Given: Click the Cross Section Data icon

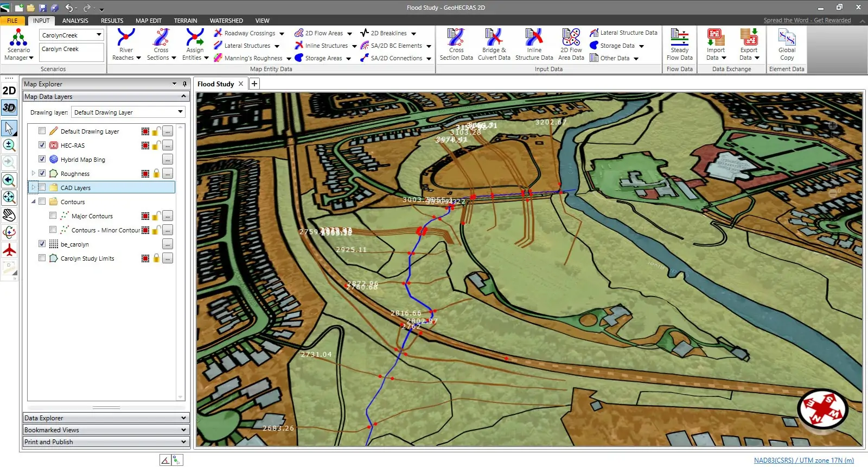Looking at the screenshot, I should tap(456, 44).
